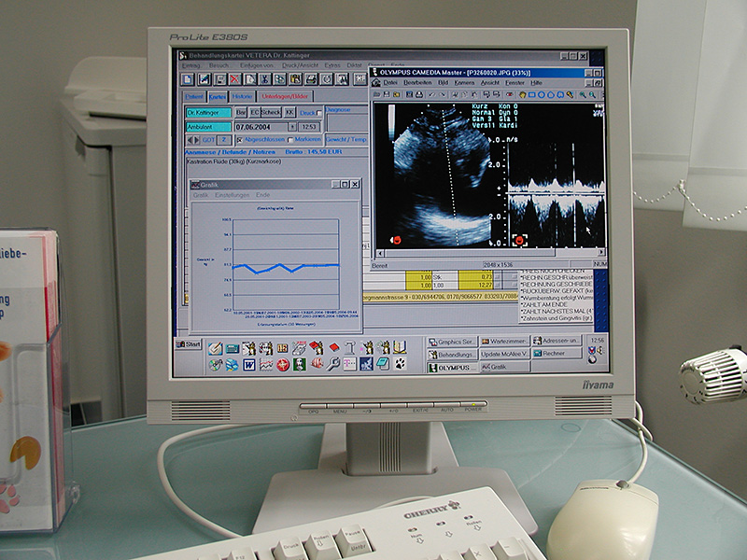Open the Bearbeiten menu in Olympus Camedia

pos(417,83)
